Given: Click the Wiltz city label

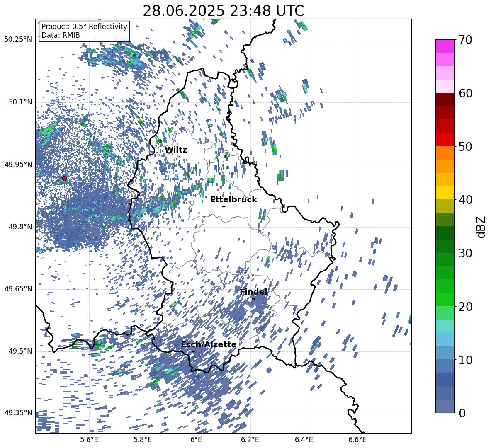Looking at the screenshot, I should click(176, 150).
